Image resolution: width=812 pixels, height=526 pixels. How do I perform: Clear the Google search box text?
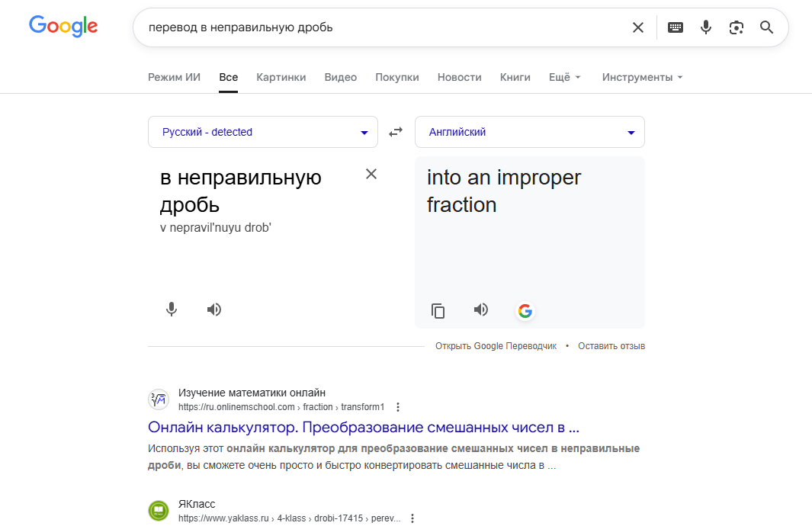[x=638, y=27]
